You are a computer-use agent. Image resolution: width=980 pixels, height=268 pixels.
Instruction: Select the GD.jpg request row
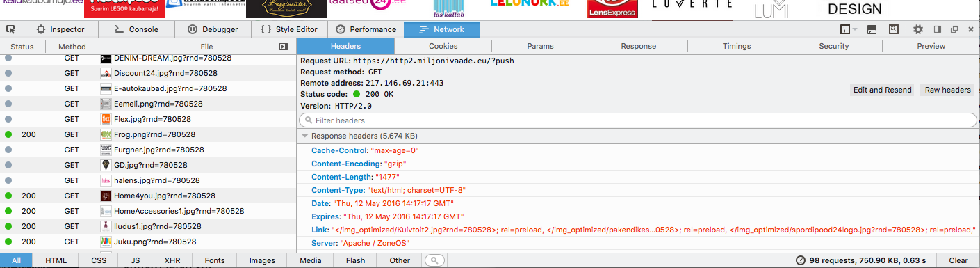tap(148, 165)
